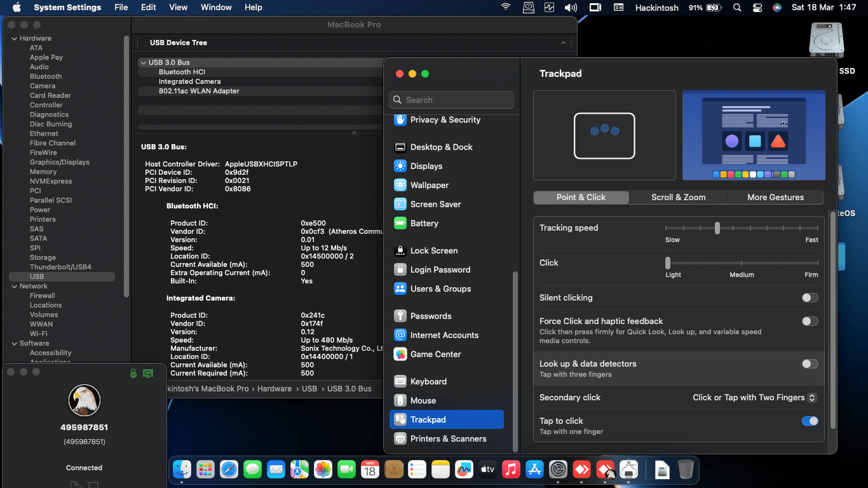Open the Login Password settings icon
This screenshot has height=488, width=868.
click(400, 269)
